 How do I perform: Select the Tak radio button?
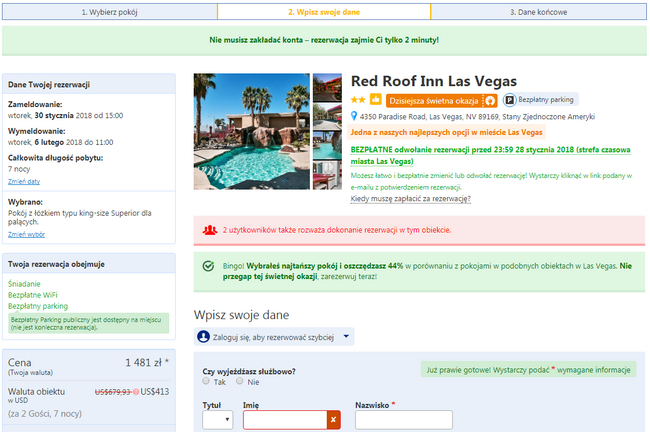pyautogui.click(x=206, y=381)
